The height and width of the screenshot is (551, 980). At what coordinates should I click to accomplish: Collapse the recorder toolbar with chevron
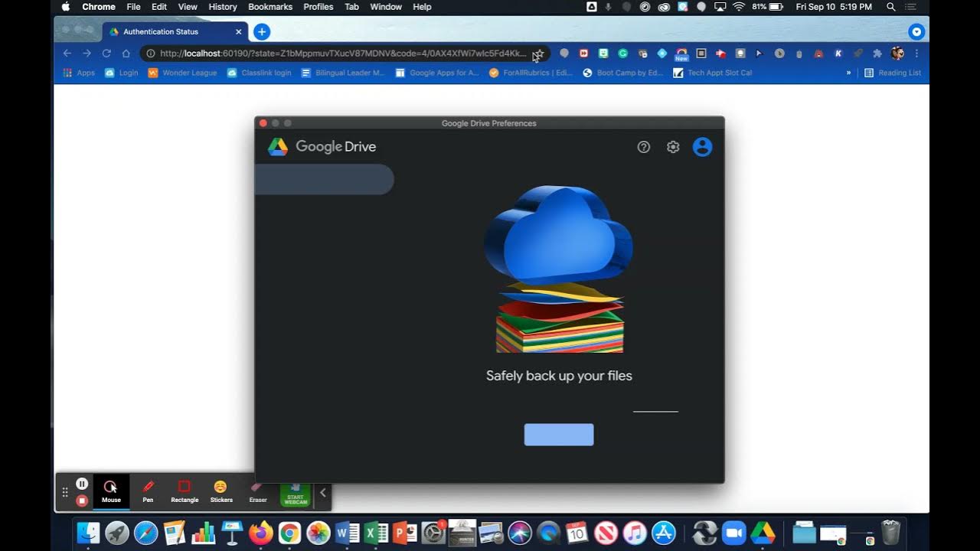coord(322,493)
